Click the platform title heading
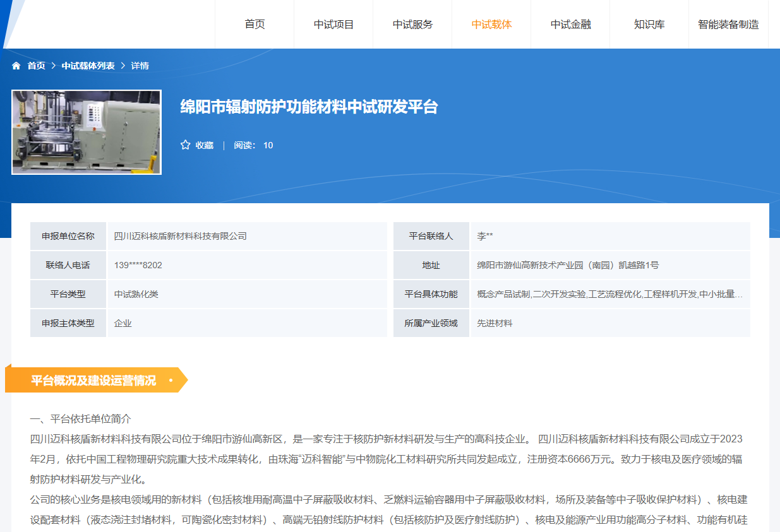The width and height of the screenshot is (780, 532). tap(309, 107)
